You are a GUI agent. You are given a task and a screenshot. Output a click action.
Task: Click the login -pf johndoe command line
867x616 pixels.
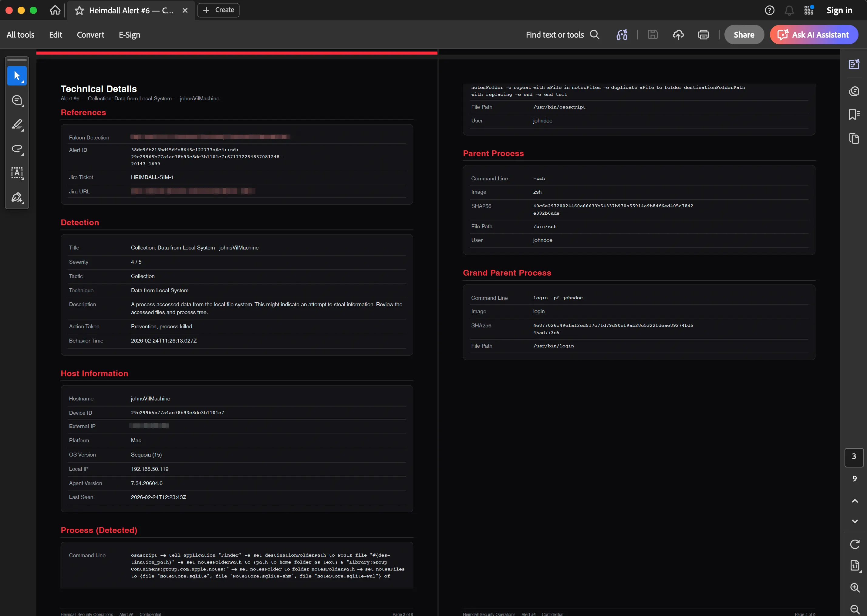pyautogui.click(x=558, y=298)
